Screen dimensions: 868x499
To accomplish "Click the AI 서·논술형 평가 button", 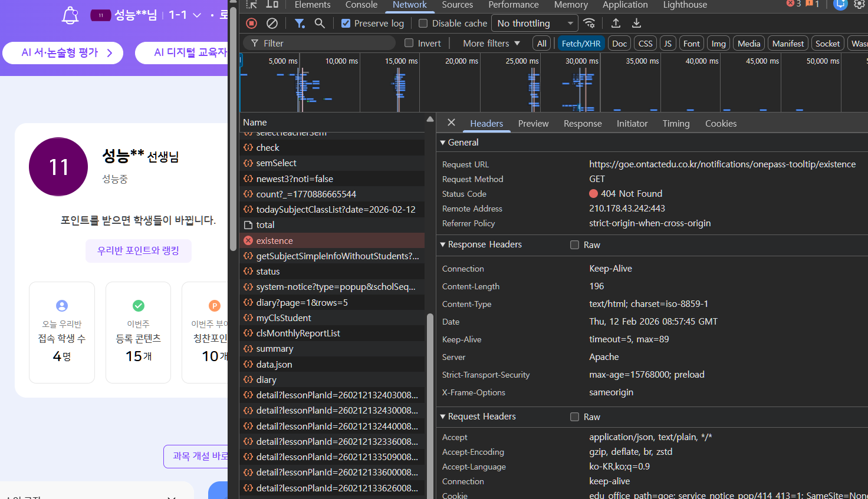I will (63, 52).
